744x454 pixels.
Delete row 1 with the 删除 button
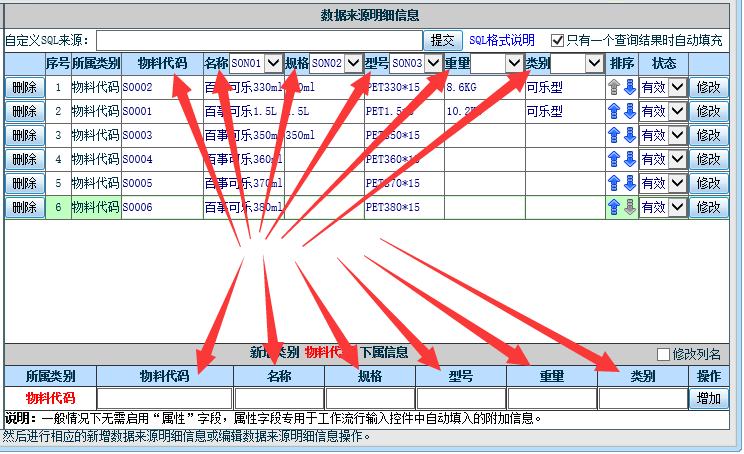24,87
